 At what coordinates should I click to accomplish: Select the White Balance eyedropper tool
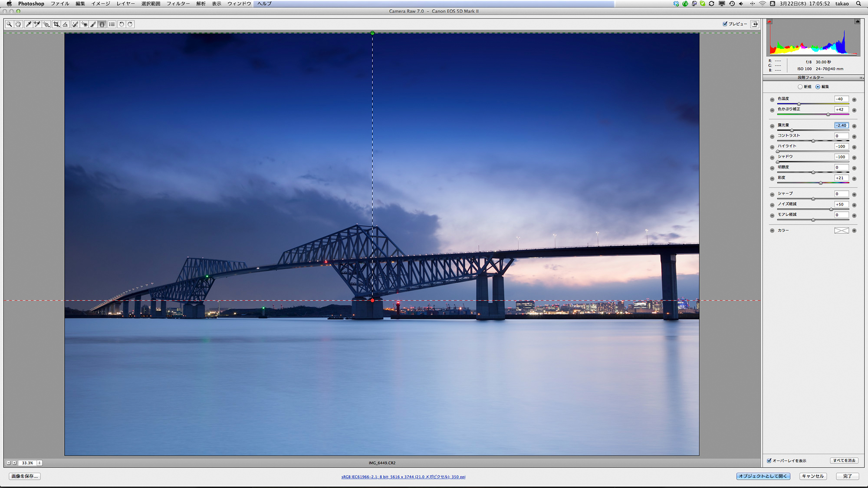(28, 24)
